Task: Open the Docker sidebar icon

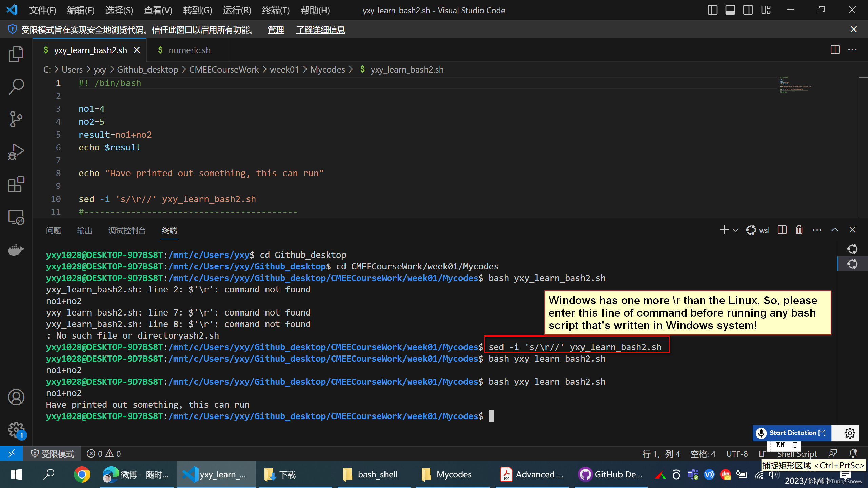Action: click(x=16, y=250)
